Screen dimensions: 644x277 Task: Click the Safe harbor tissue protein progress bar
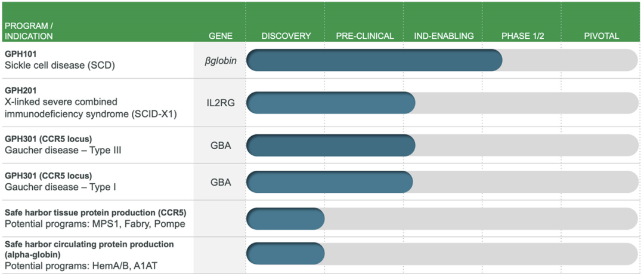tap(442, 218)
